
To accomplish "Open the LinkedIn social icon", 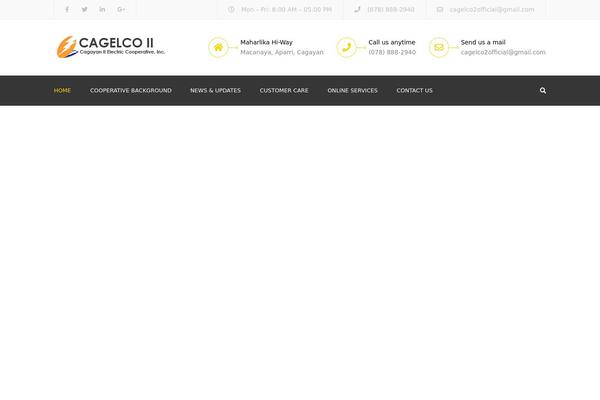I will [102, 10].
